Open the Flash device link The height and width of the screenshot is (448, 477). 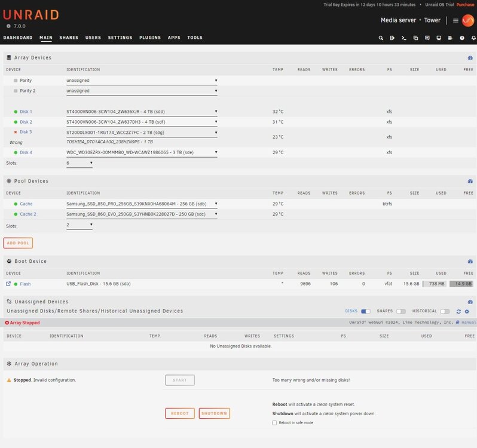(25, 284)
